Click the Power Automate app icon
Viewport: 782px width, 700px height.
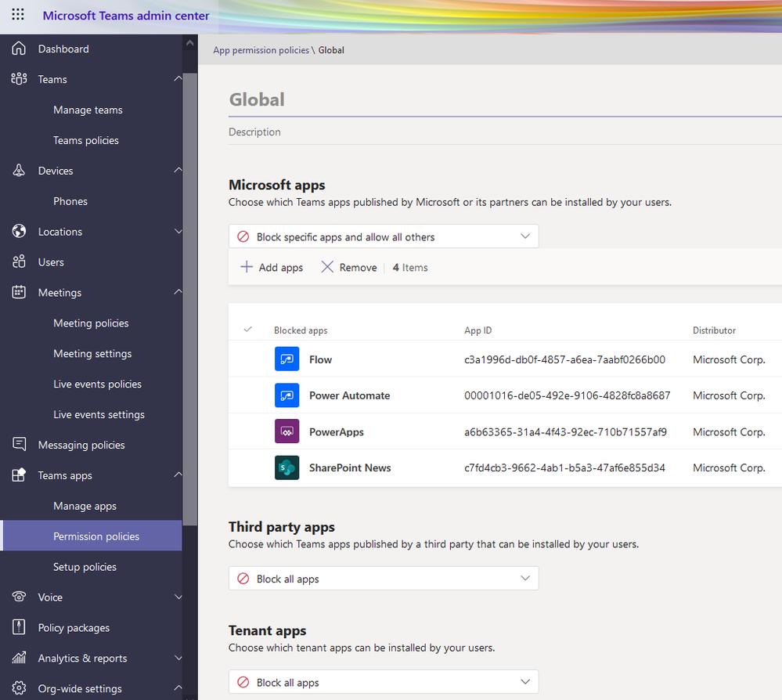286,395
